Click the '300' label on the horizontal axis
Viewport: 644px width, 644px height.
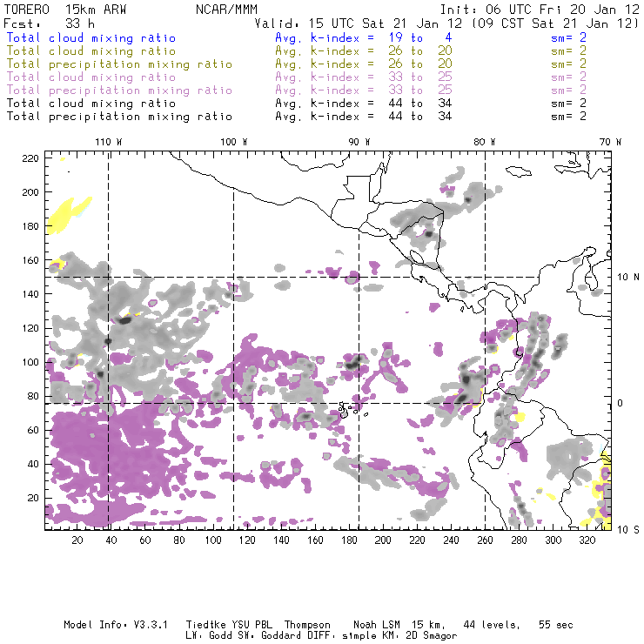click(x=553, y=540)
